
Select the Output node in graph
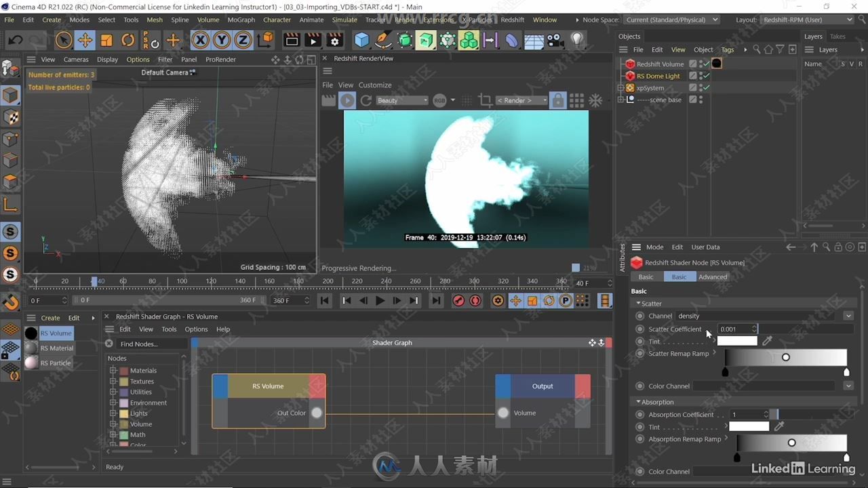pyautogui.click(x=542, y=401)
